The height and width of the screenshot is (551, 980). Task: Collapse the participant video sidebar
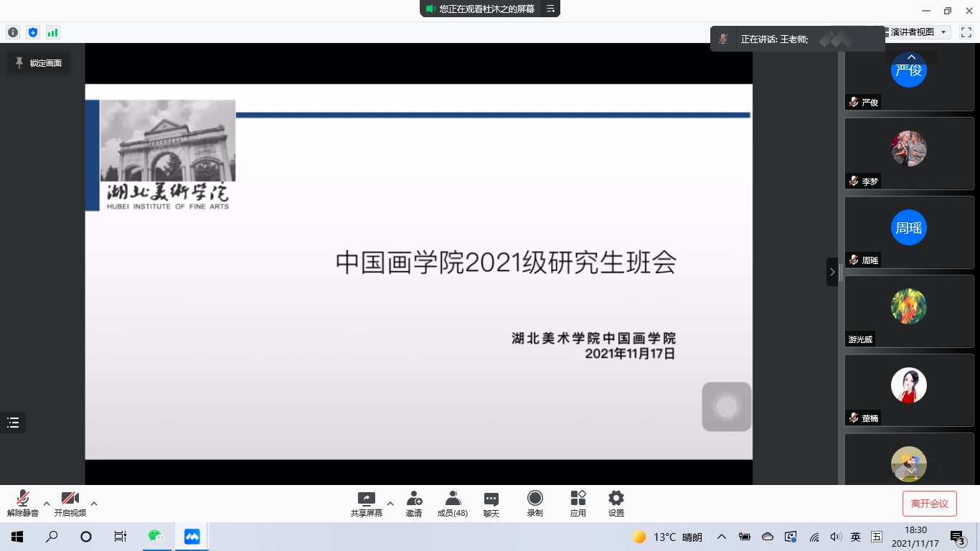pyautogui.click(x=831, y=272)
